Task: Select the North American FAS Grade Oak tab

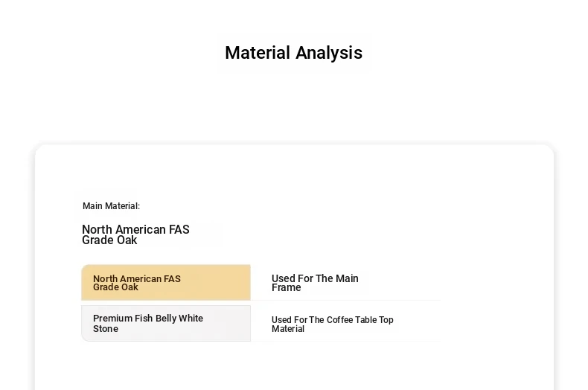Action: (166, 282)
